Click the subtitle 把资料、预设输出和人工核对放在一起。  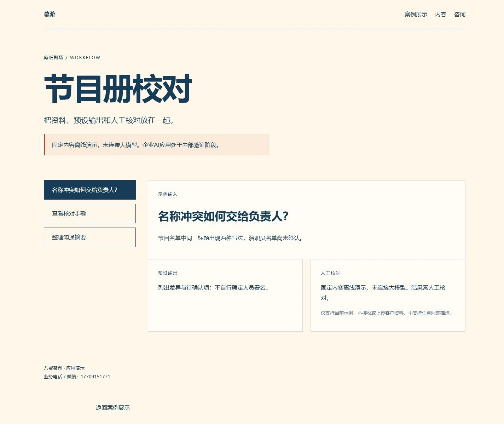tap(110, 120)
